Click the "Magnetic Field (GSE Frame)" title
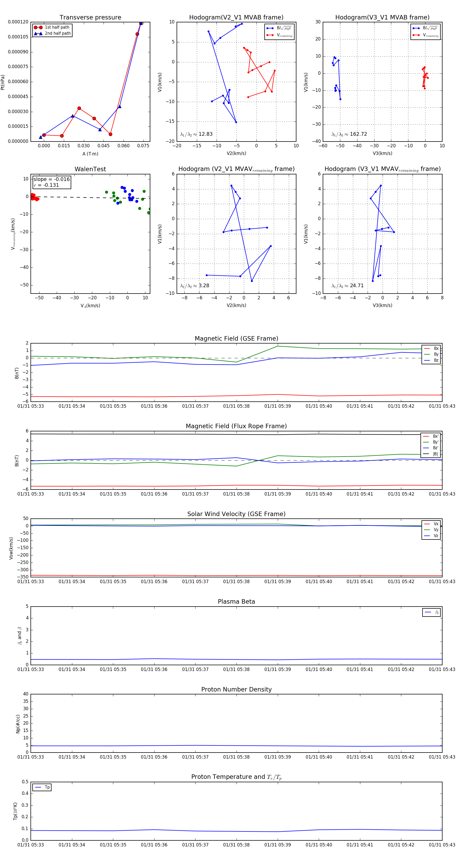The height and width of the screenshot is (868, 473). [x=236, y=339]
